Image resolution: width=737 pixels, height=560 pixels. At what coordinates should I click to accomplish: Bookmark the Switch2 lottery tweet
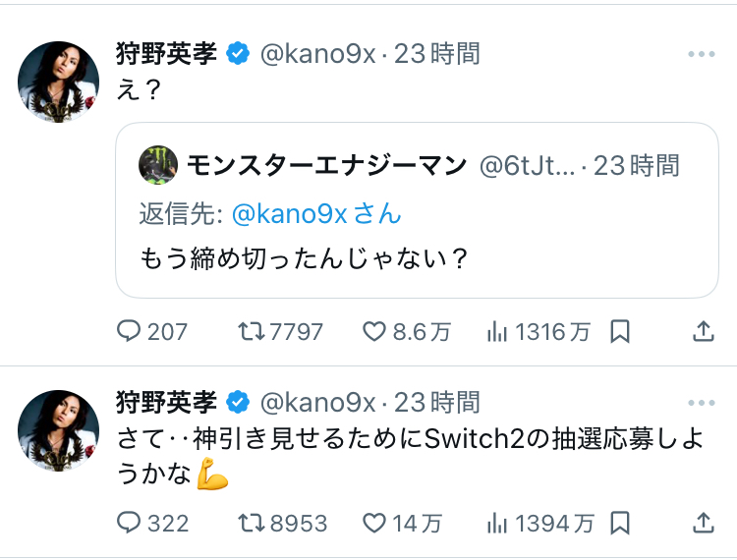tap(620, 523)
